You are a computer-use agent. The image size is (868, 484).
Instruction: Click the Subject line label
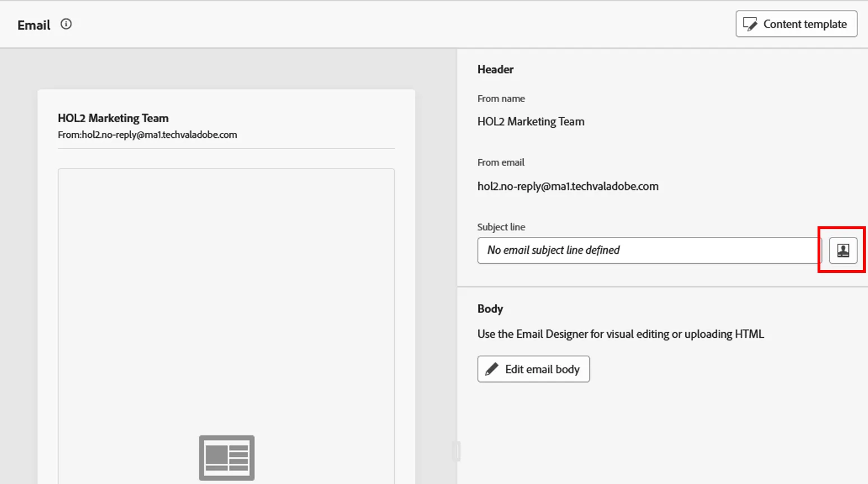pos(501,227)
